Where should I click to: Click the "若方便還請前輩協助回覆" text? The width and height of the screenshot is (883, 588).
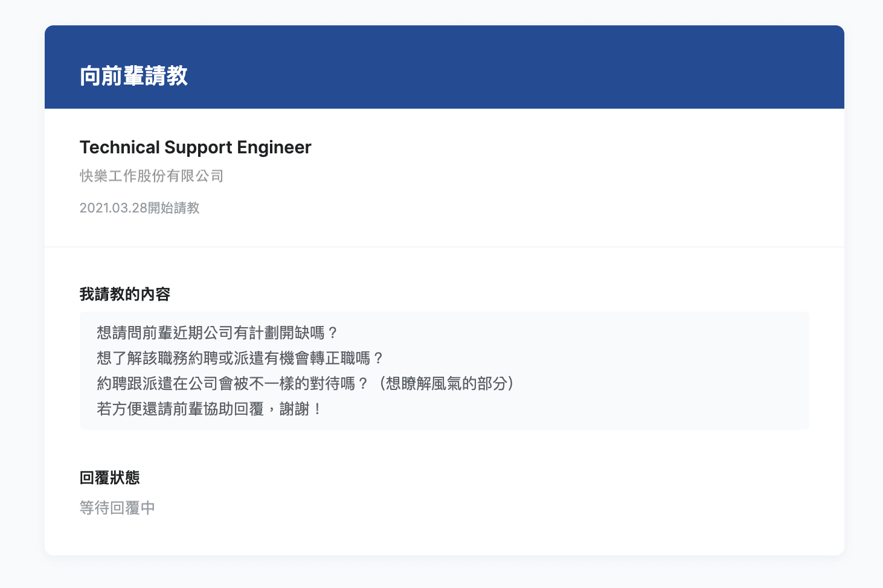[x=180, y=409]
